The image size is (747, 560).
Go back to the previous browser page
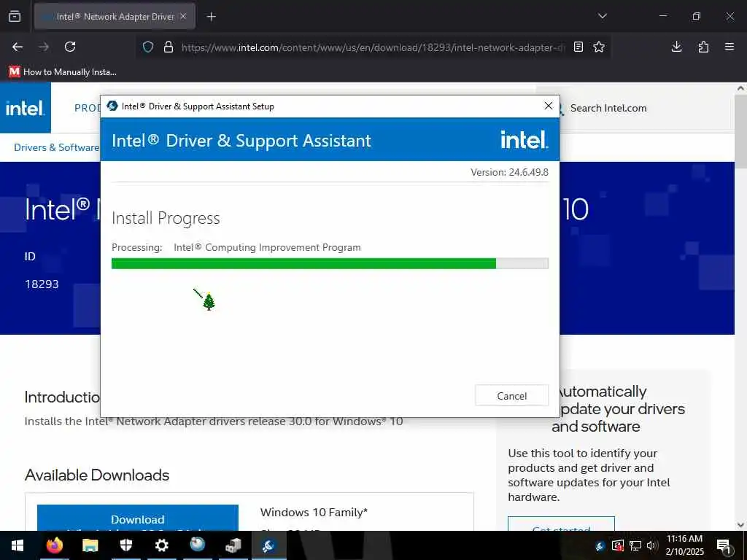[18, 47]
